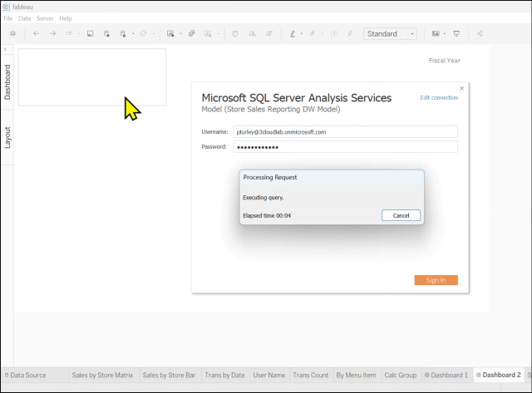This screenshot has width=532, height=393.
Task: Click the Show Mark Labels icon
Action: pyautogui.click(x=334, y=33)
